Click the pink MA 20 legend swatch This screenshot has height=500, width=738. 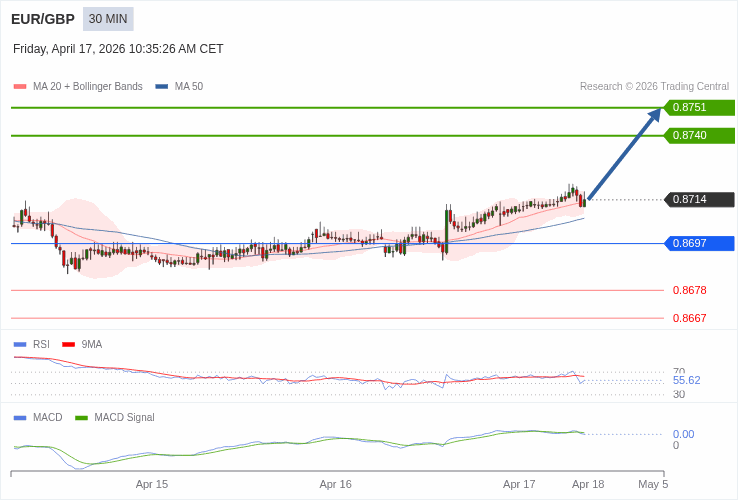(20, 87)
